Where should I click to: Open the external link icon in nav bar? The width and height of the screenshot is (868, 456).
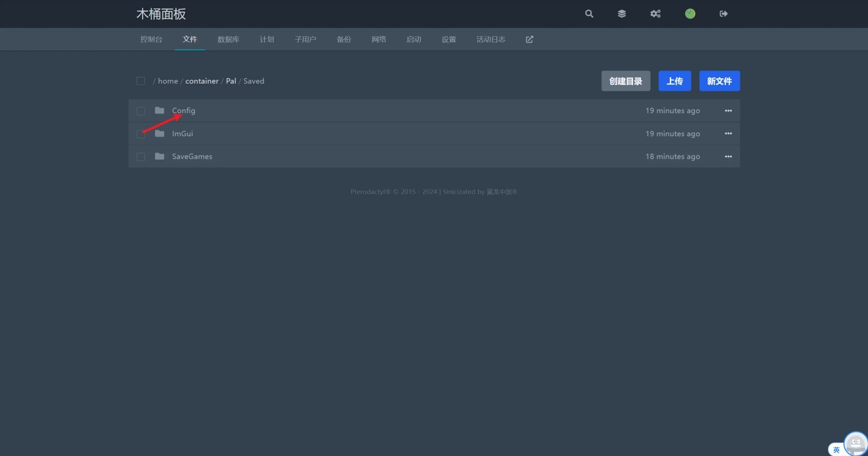[529, 39]
